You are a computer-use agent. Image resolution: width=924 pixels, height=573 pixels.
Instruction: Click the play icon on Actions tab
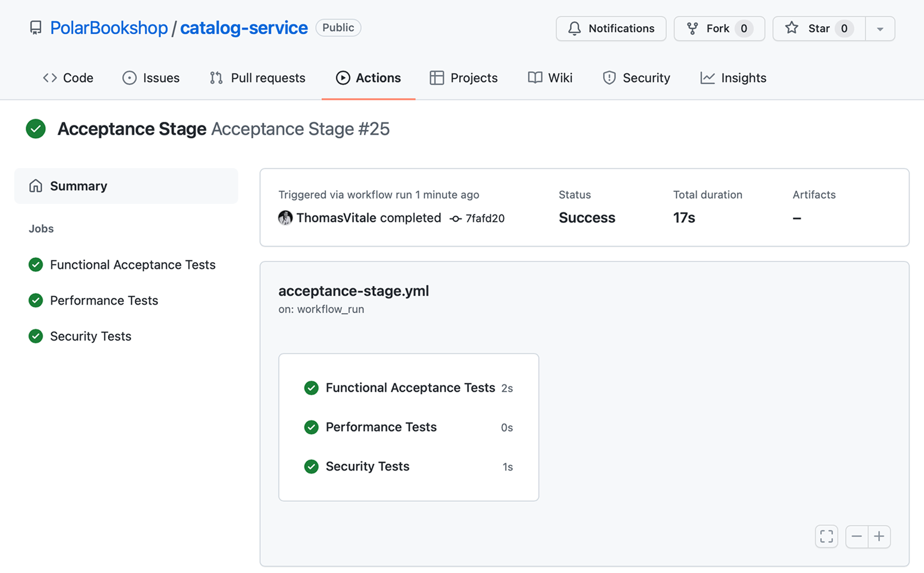coord(343,78)
